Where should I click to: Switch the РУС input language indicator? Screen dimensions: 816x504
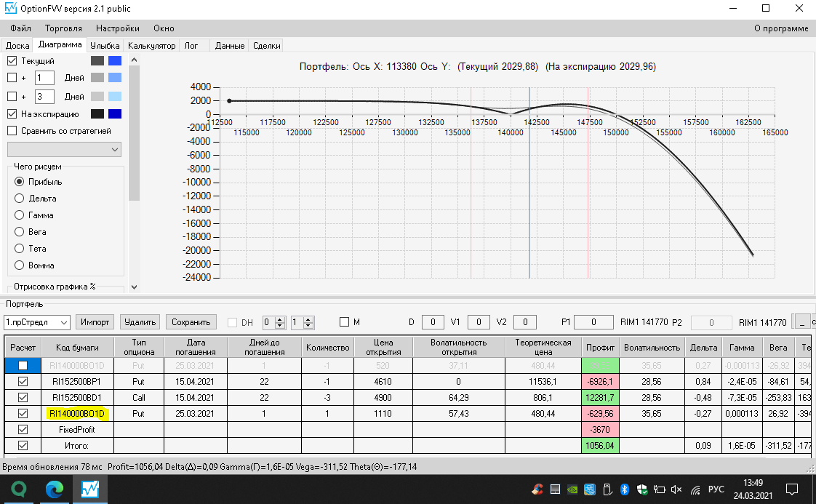pyautogui.click(x=716, y=489)
